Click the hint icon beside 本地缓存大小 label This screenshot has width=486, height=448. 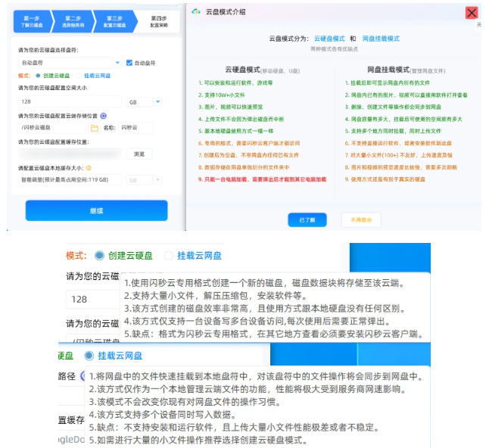coord(89,168)
